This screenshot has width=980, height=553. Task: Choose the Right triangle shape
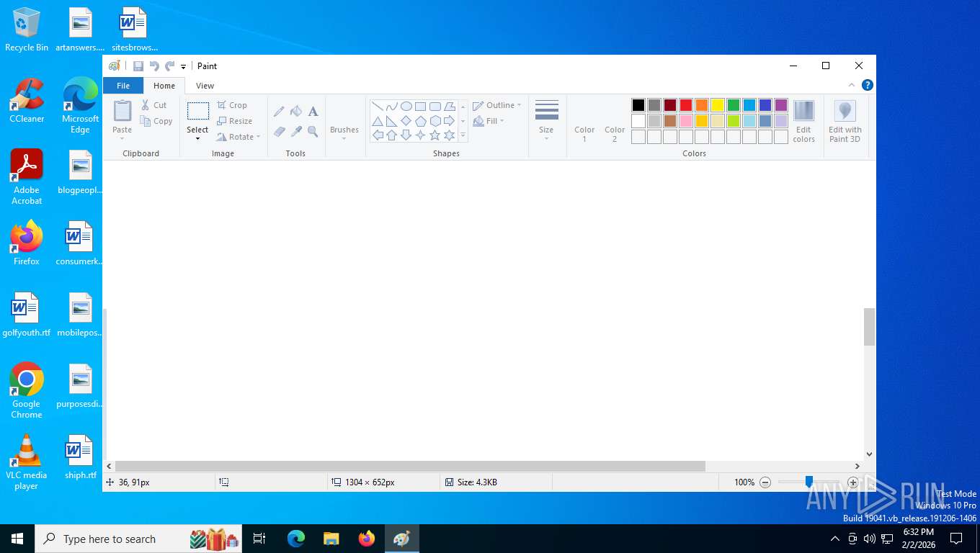[x=391, y=121]
